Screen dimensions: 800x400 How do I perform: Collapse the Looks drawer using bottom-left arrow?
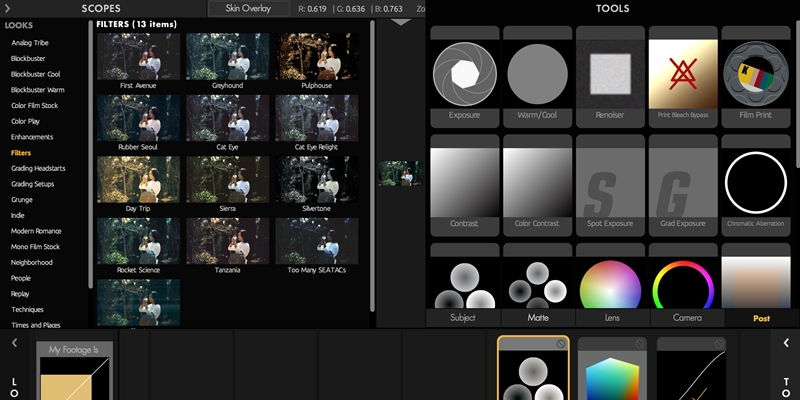click(14, 344)
